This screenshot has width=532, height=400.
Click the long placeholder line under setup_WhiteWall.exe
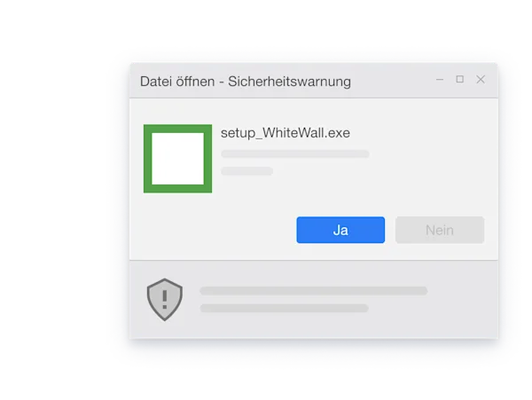click(295, 154)
